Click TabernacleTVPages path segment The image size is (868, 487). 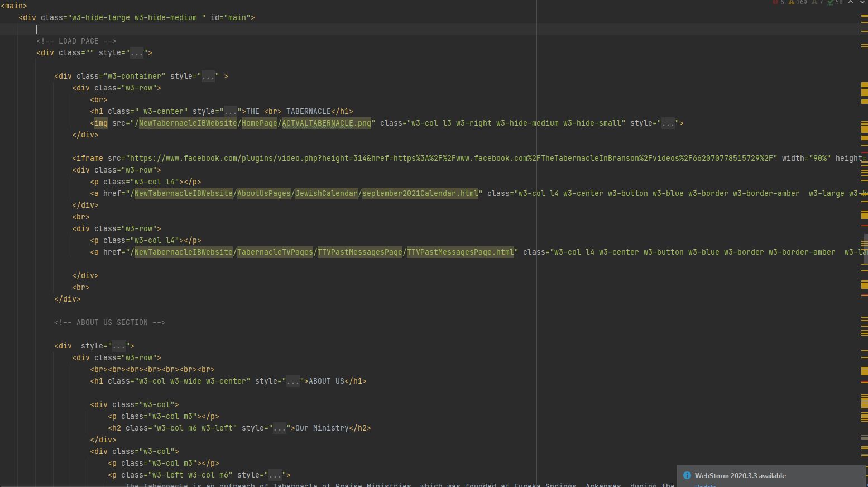(275, 252)
